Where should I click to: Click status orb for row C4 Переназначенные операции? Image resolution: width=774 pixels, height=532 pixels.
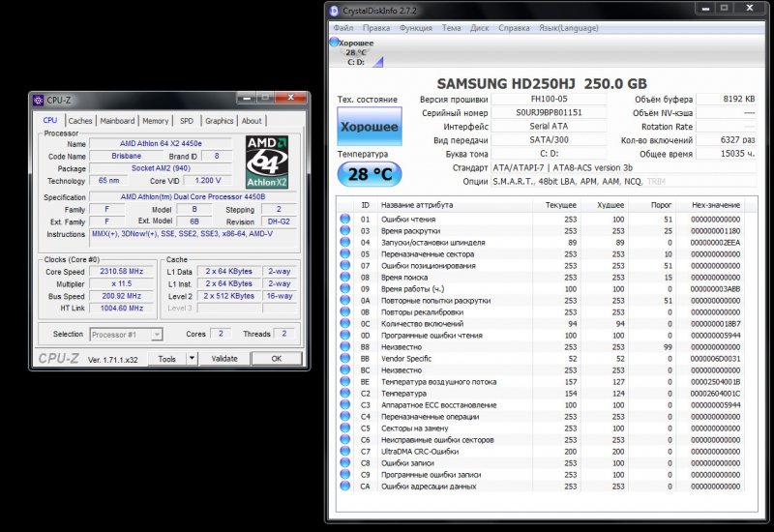[x=345, y=416]
